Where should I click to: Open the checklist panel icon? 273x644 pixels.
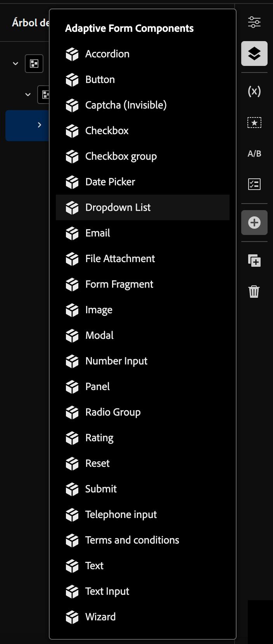pyautogui.click(x=254, y=184)
